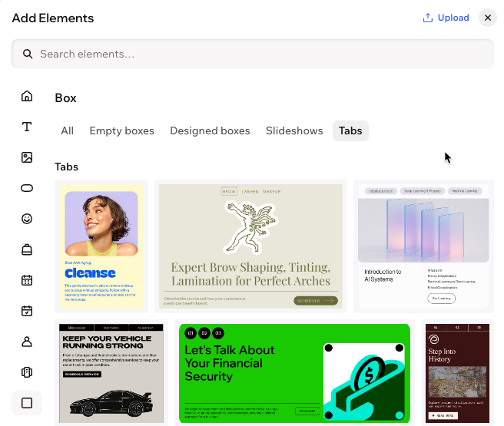Screen dimensions: 504x426
Task: Click the Upload link
Action: point(446,18)
